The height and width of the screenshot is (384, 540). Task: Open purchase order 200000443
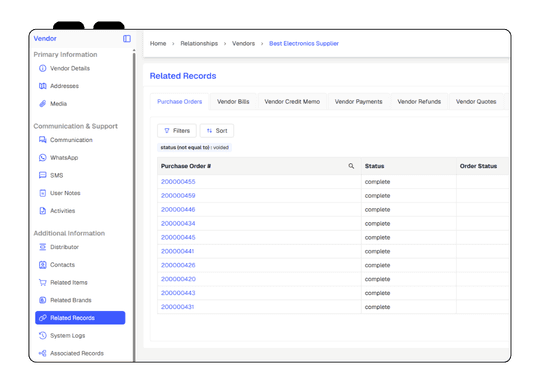tap(178, 293)
